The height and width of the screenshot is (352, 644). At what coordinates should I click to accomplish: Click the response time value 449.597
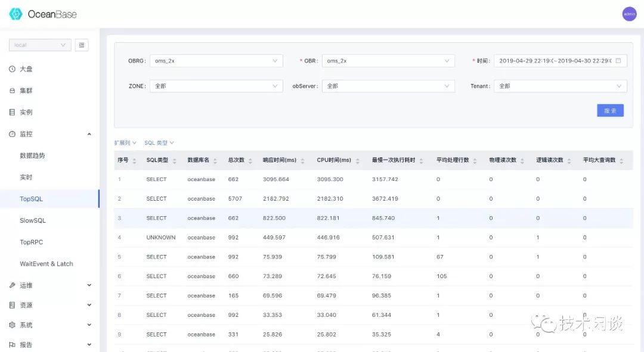pos(274,238)
